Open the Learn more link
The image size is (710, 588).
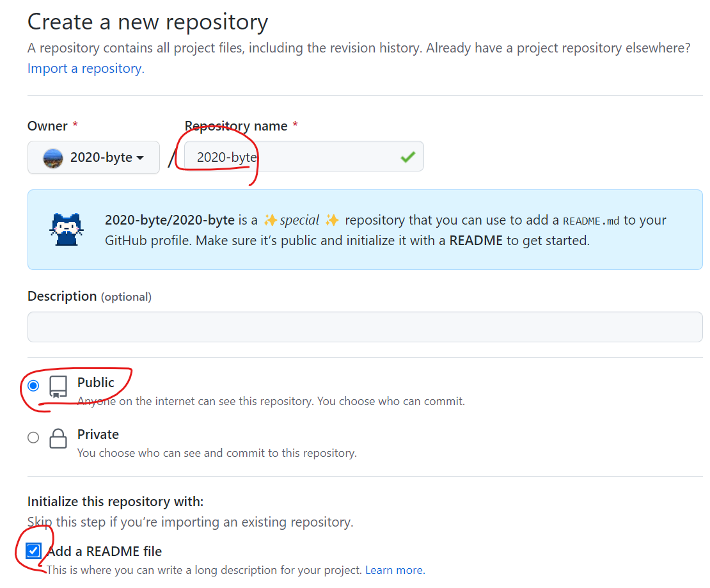click(395, 570)
